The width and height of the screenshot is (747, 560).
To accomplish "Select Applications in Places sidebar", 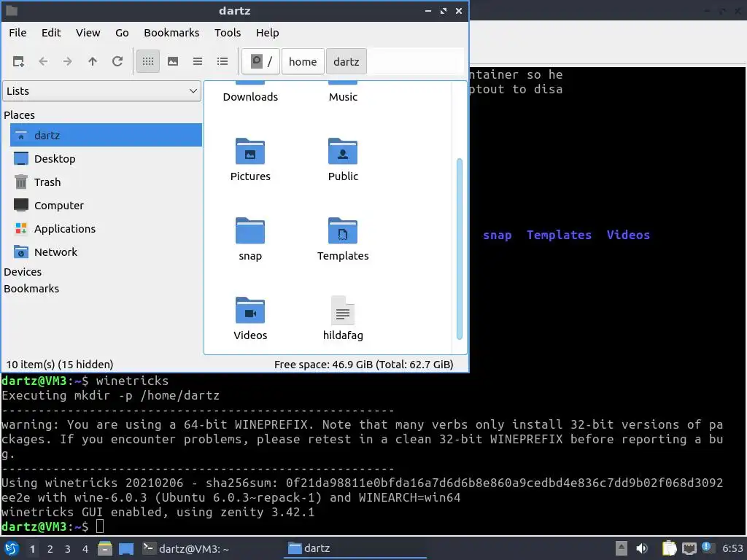I will pyautogui.click(x=106, y=228).
